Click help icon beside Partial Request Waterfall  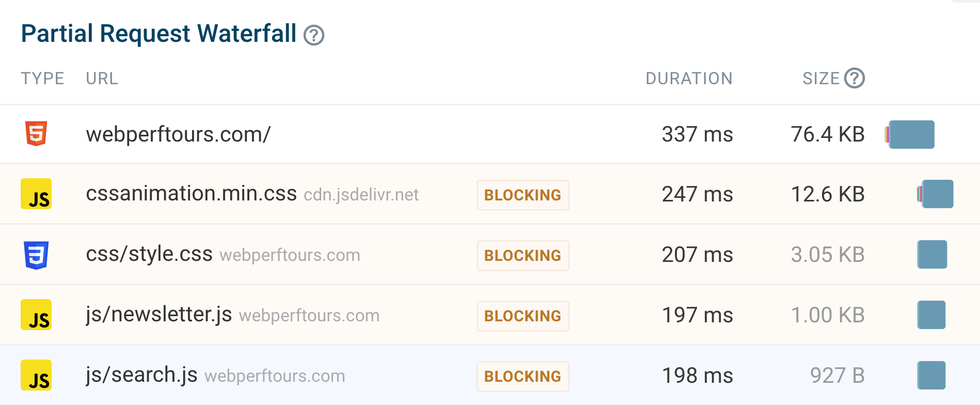(x=314, y=35)
